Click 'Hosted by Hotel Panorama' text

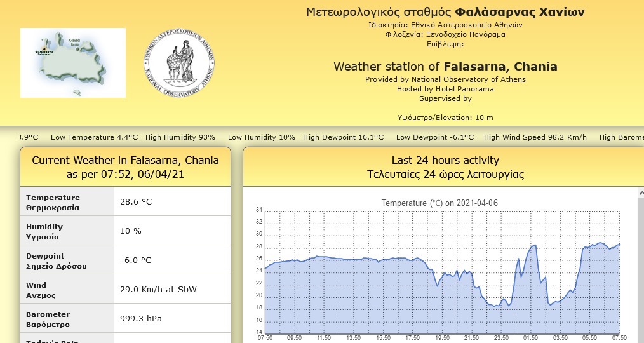click(445, 89)
